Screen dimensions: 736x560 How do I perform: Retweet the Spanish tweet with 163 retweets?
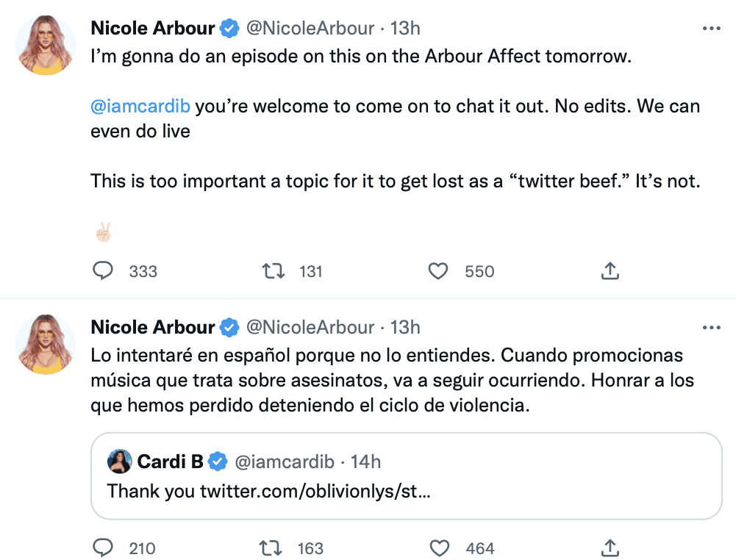pos(271,548)
